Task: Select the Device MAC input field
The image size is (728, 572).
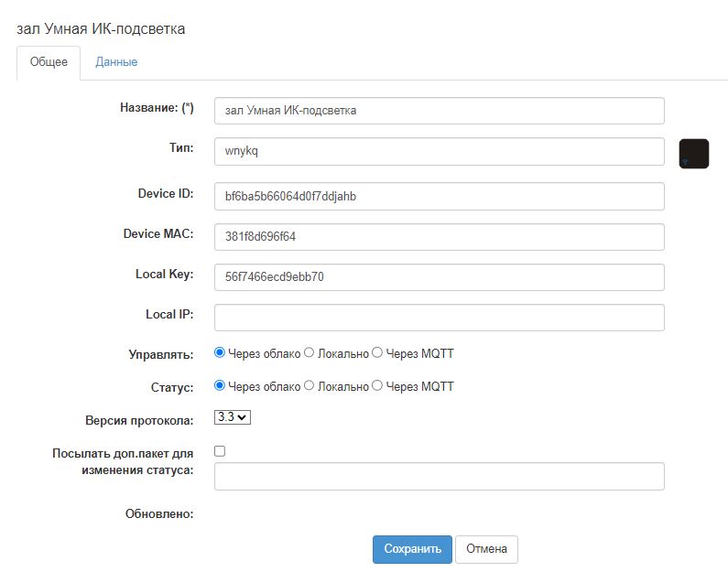Action: coord(439,236)
